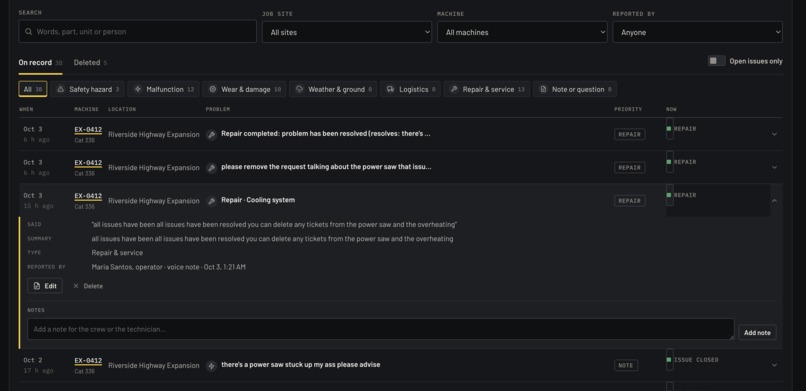
Task: Click the Malfunction lightning icon
Action: [x=138, y=89]
